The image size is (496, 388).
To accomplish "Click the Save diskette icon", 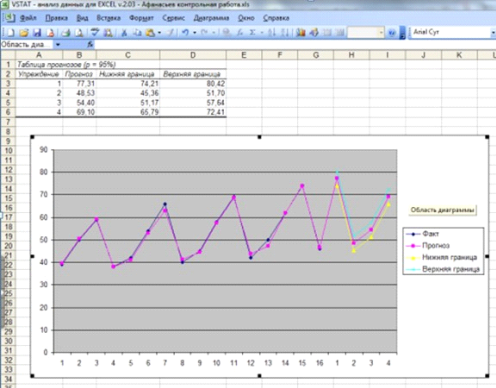I will pyautogui.click(x=37, y=33).
